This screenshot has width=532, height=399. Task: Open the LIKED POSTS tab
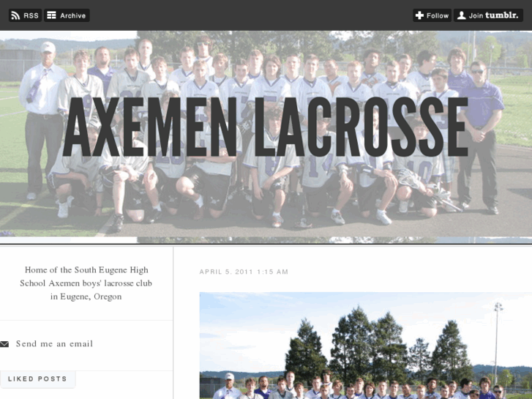pos(37,379)
